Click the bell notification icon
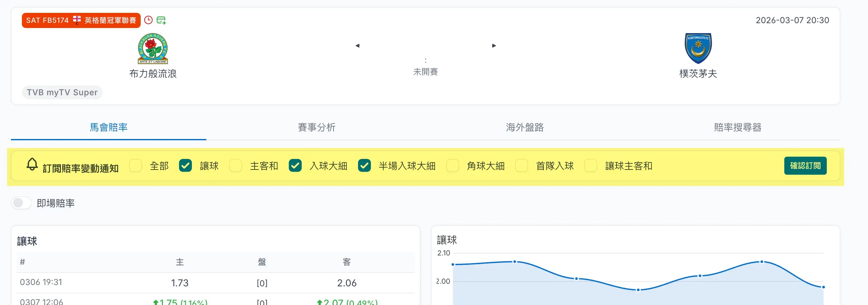The width and height of the screenshot is (868, 305). tap(32, 164)
